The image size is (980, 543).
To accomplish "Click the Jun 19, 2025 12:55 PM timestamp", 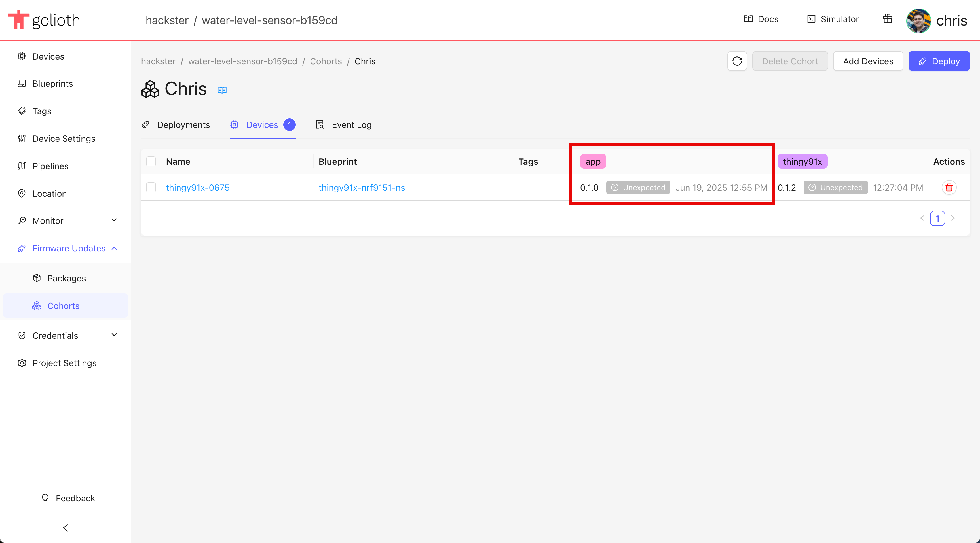I will [x=721, y=187].
